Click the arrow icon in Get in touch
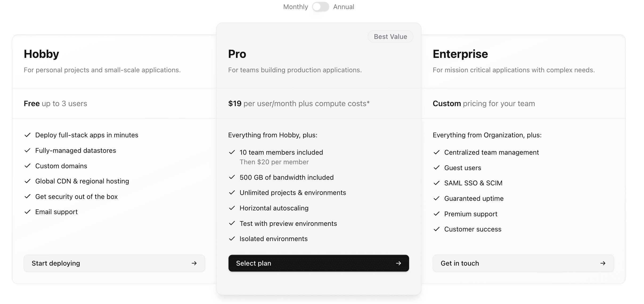644x304 pixels. (603, 263)
